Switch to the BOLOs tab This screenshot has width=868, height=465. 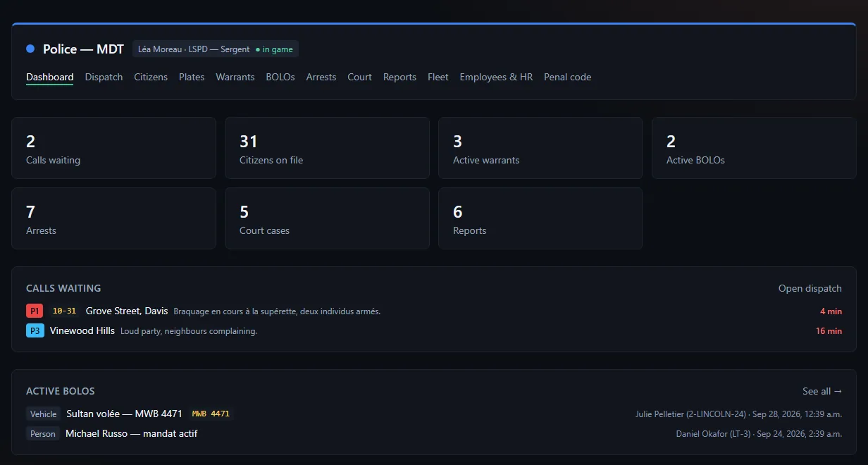(280, 77)
